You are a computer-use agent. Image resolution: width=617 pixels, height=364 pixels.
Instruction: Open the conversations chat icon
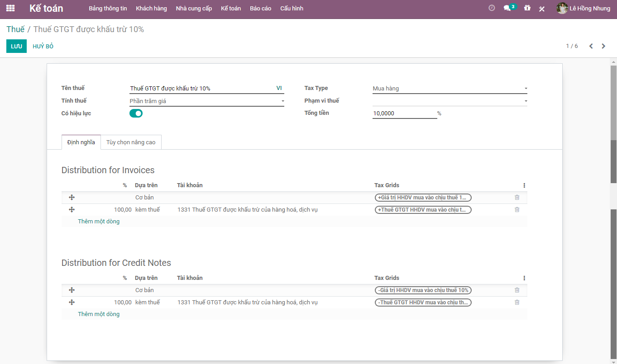[x=507, y=8]
